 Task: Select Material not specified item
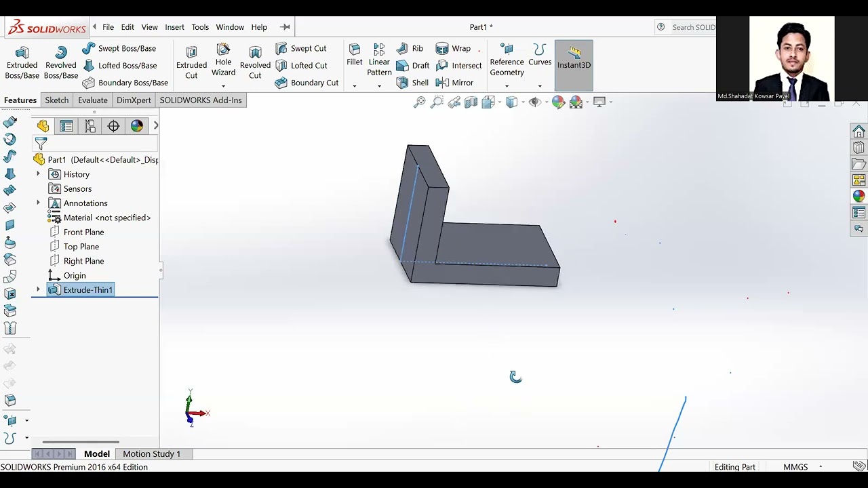(x=99, y=218)
